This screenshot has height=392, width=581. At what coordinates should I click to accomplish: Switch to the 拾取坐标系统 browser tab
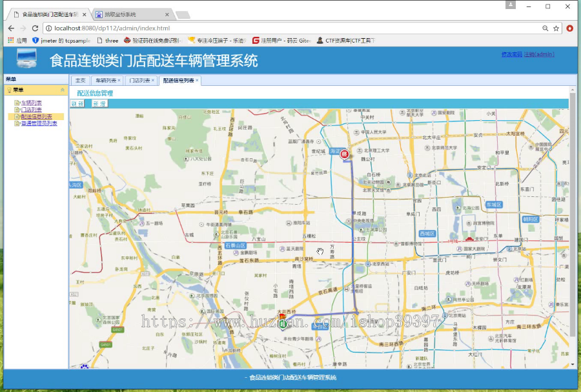pyautogui.click(x=130, y=14)
